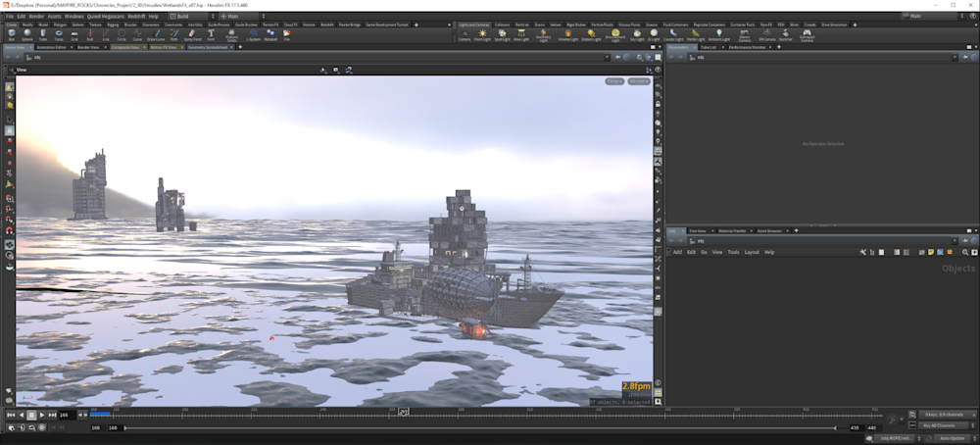Activate the Draw Curve tool

pos(156,34)
